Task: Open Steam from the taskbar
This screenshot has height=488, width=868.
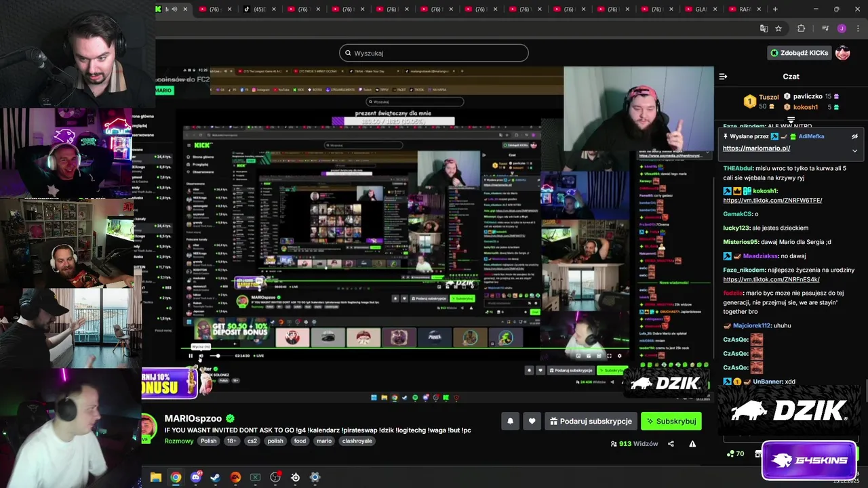Action: [x=216, y=477]
